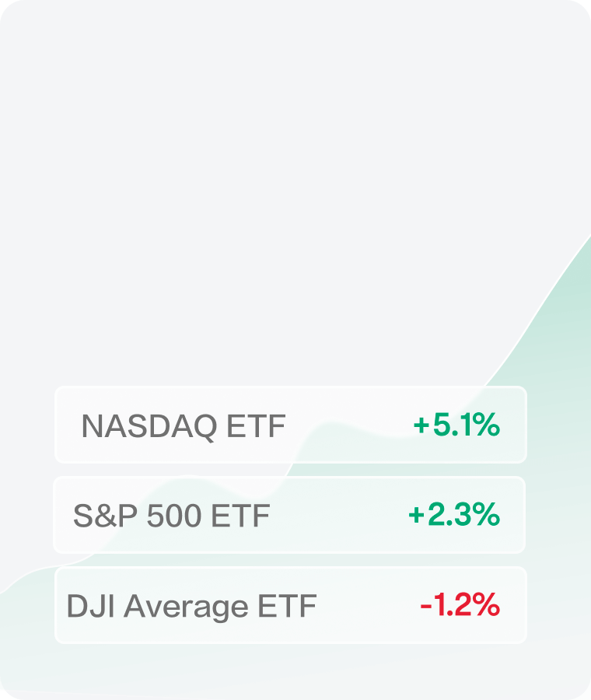Click the plus sign before 5.1%
Screen dimensions: 591x700
[421, 425]
